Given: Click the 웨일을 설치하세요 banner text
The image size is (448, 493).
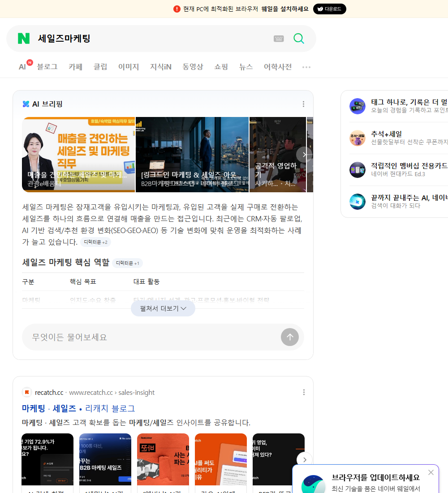Looking at the screenshot, I should coord(285,9).
